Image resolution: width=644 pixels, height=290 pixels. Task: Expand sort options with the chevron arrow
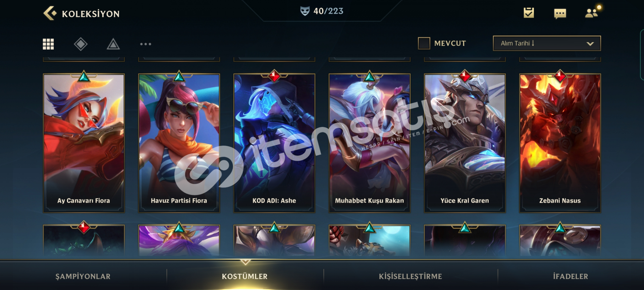590,44
